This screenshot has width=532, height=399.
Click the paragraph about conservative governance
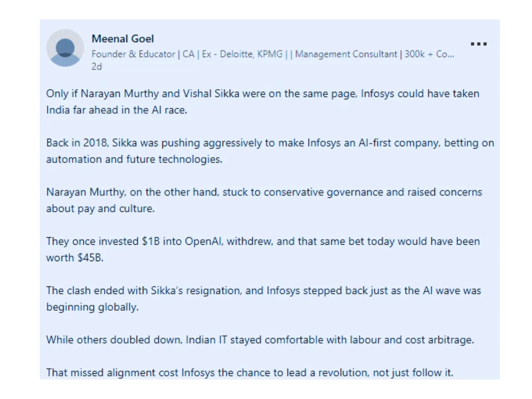[264, 200]
